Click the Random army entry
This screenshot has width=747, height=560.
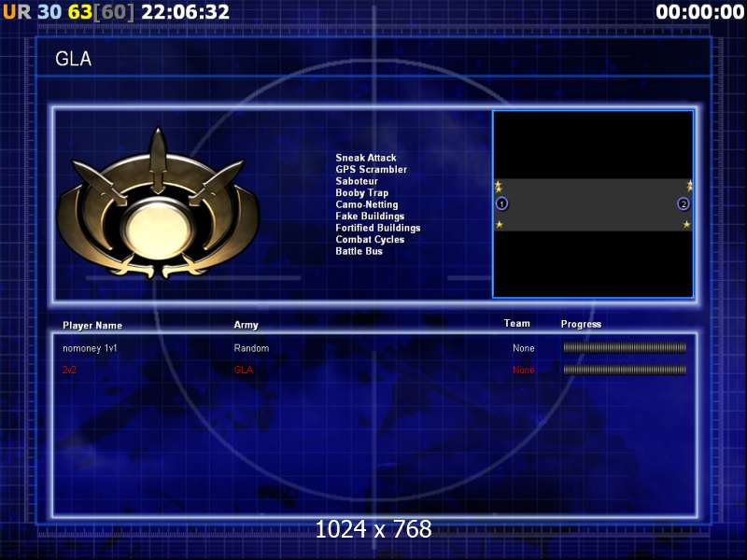point(251,348)
